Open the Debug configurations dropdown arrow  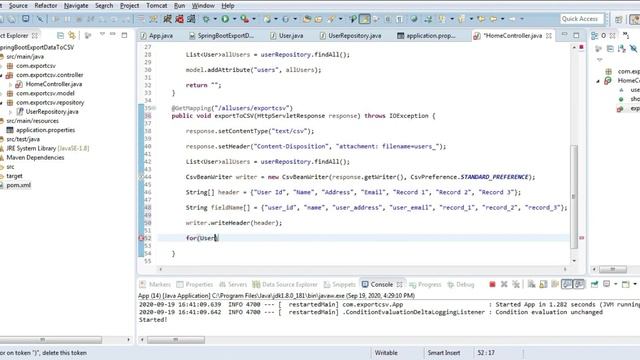[215, 19]
